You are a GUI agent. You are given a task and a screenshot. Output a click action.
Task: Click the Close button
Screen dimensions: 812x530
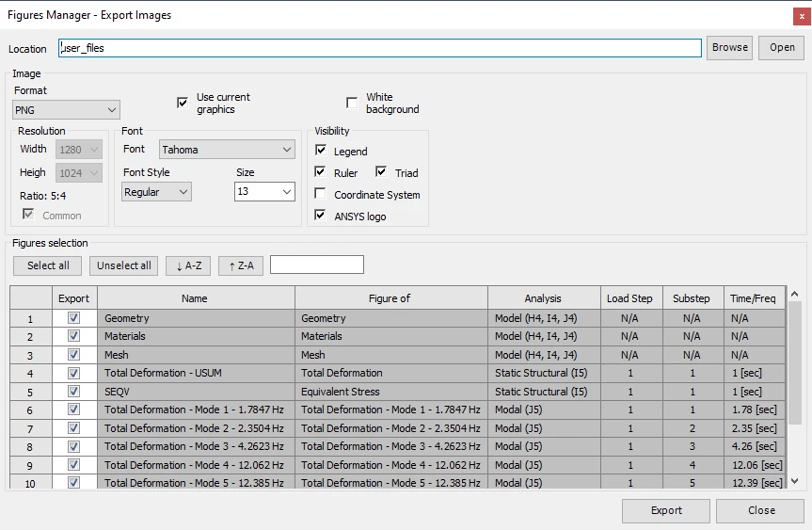pos(760,511)
